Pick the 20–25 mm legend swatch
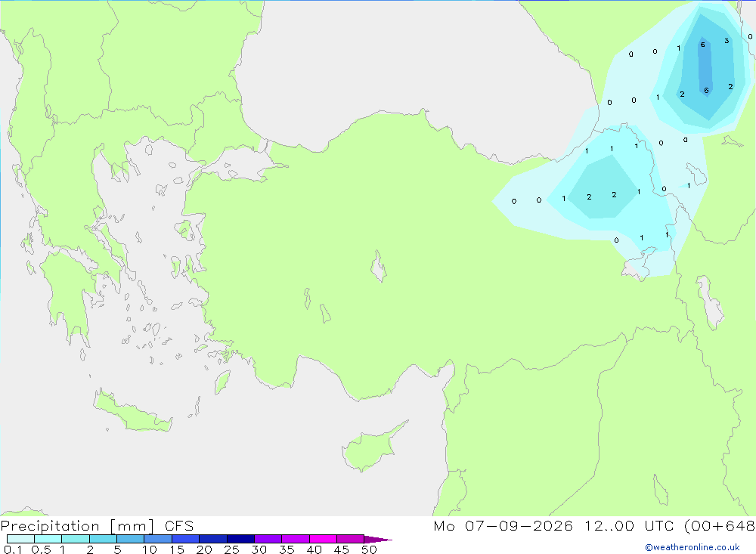 pos(213,539)
